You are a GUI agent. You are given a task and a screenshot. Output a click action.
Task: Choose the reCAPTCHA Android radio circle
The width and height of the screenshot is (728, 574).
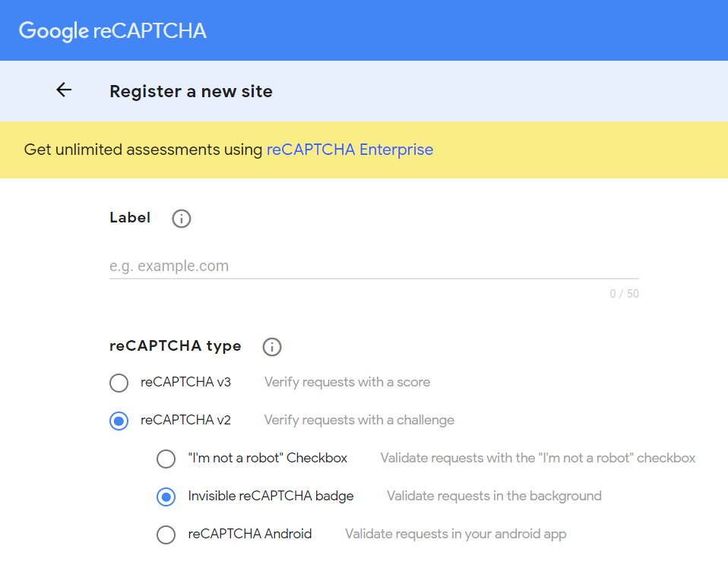coord(166,535)
